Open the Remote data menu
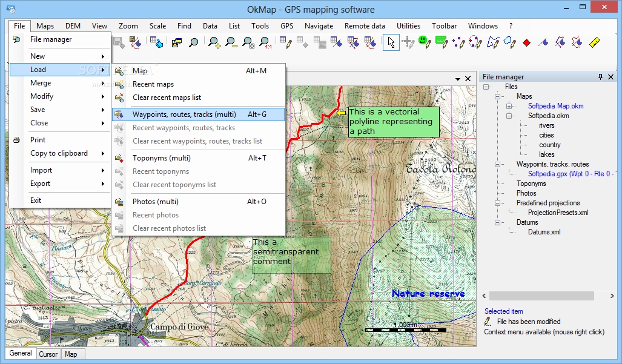622x364 pixels. [365, 26]
